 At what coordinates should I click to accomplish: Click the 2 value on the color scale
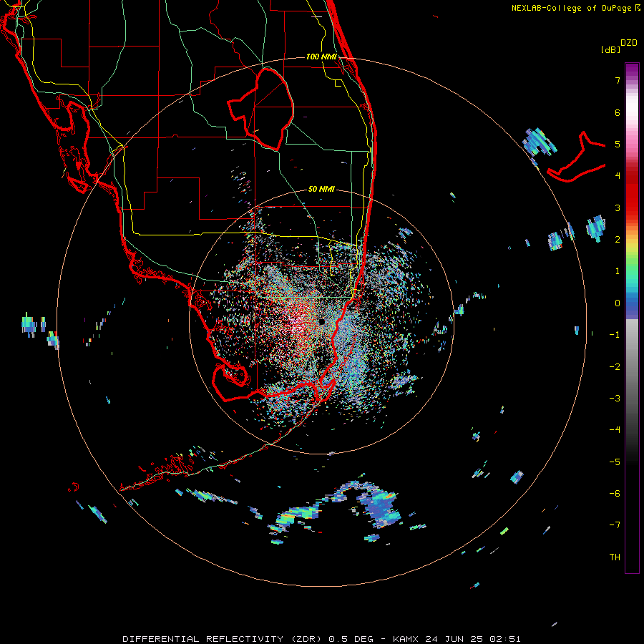click(618, 240)
